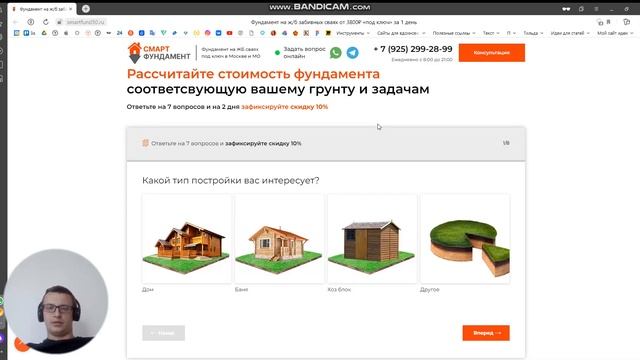This screenshot has height=360, width=640.
Task: Click the orange Консультация button
Action: (491, 53)
